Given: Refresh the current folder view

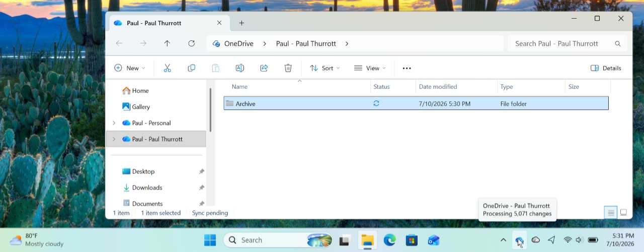Looking at the screenshot, I should [191, 43].
